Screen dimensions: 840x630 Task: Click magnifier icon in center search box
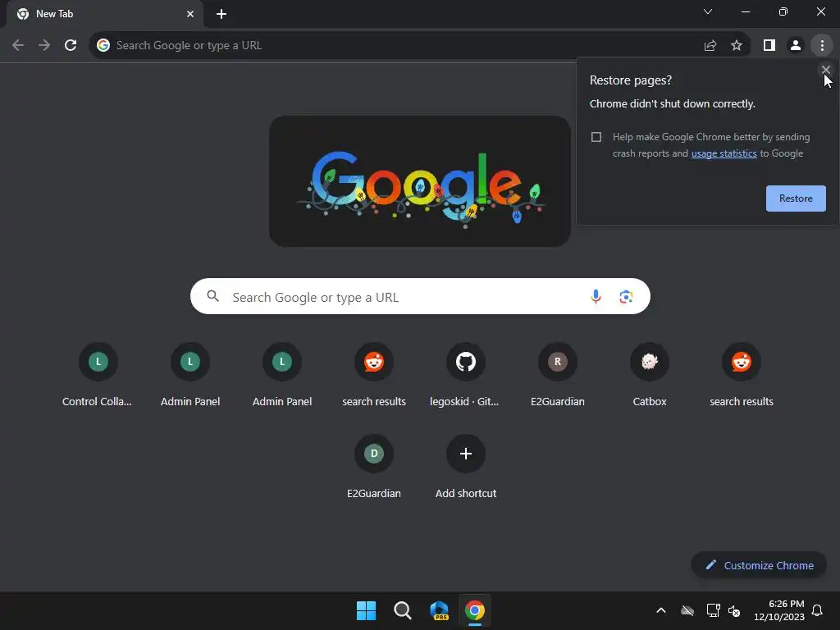tap(212, 295)
